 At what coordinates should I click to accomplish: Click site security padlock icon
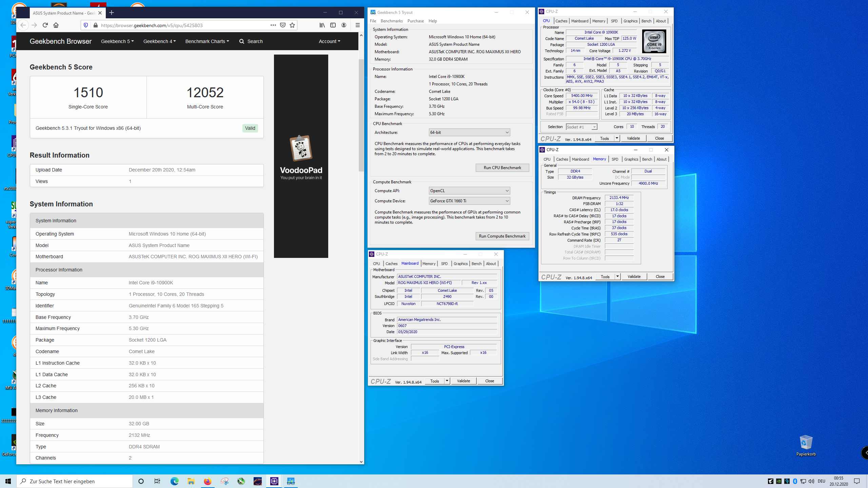96,25
